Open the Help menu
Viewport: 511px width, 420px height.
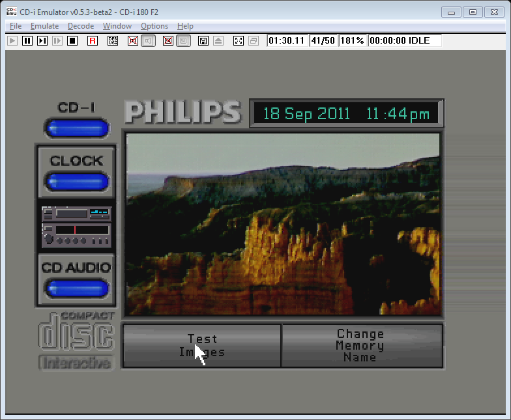coord(185,26)
